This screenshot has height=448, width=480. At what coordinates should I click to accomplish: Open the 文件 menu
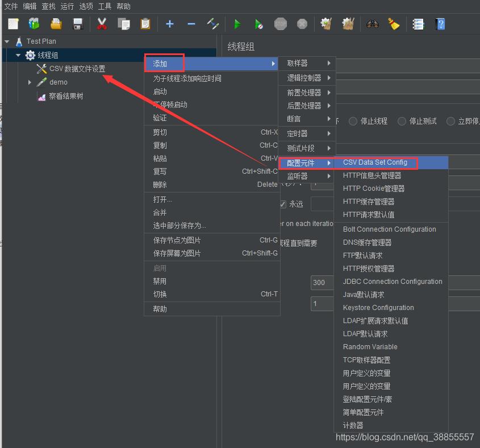coord(11,6)
